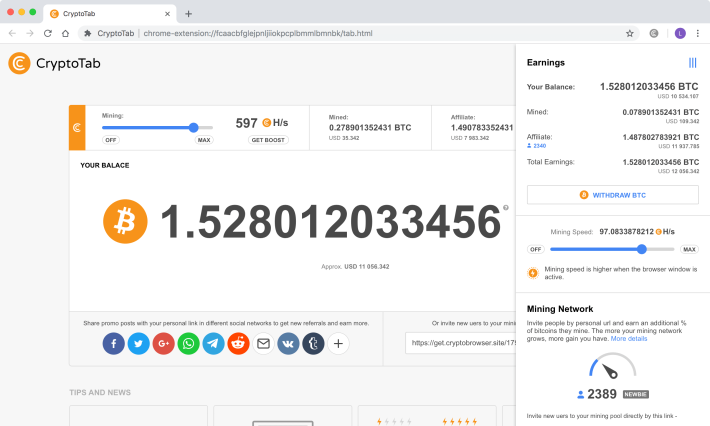The width and height of the screenshot is (710, 426).
Task: Click the second tips and news card
Action: (283, 416)
